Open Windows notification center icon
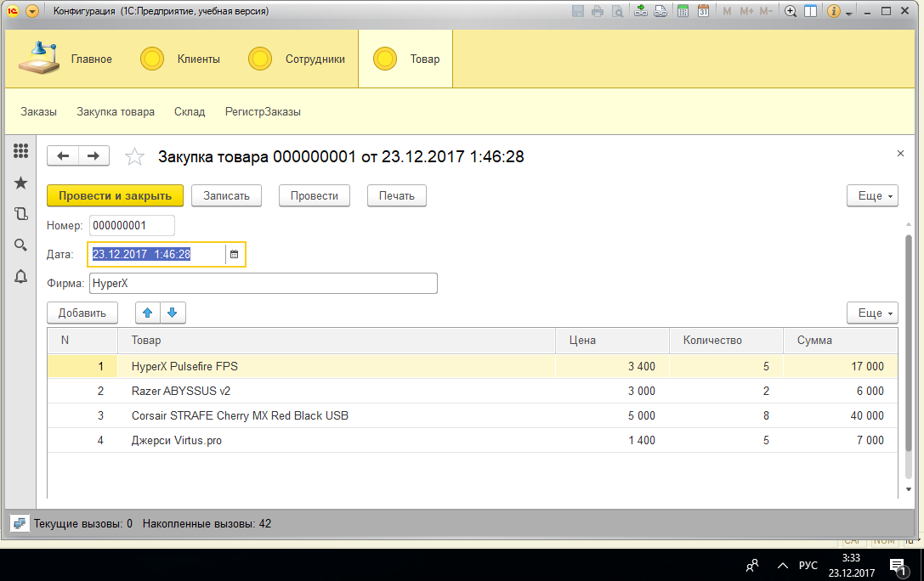 point(898,567)
